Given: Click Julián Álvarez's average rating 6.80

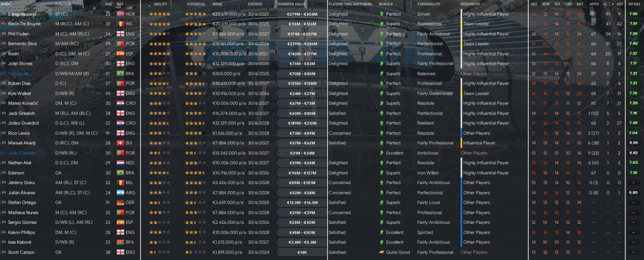Looking at the screenshot, I should coord(634,193).
